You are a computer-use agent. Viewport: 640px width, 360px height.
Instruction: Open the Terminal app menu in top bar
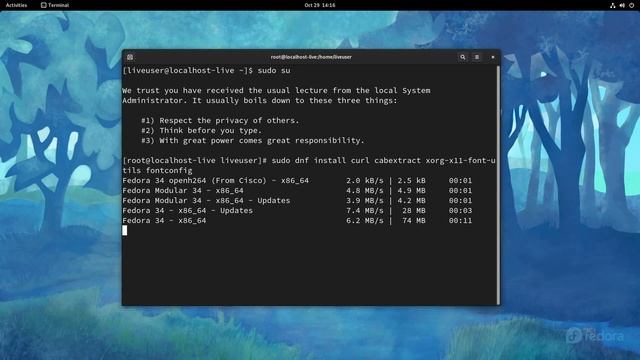pyautogui.click(x=55, y=5)
